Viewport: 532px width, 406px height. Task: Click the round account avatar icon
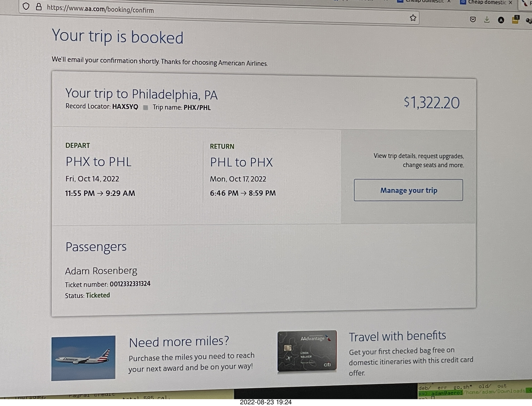click(x=501, y=20)
